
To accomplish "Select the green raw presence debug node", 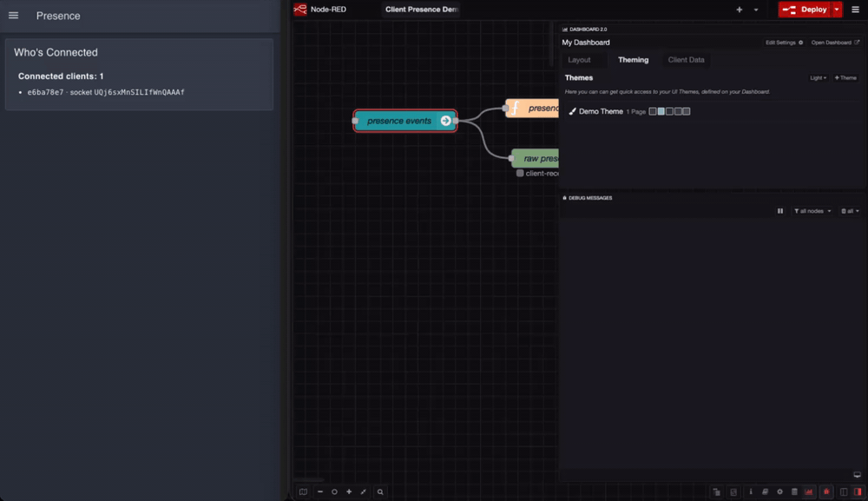I will tap(536, 158).
